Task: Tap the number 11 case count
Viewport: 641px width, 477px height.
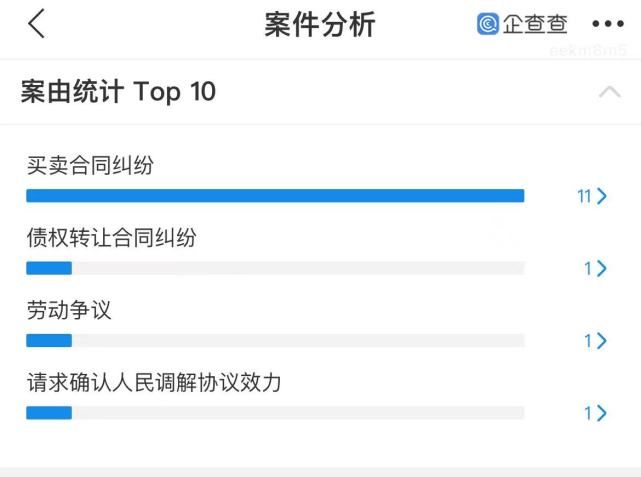Action: tap(584, 197)
